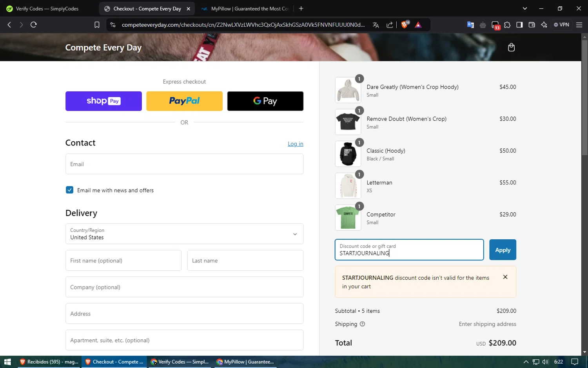Click the browser back arrow
Screen dimensions: 588x368
(x=9, y=25)
